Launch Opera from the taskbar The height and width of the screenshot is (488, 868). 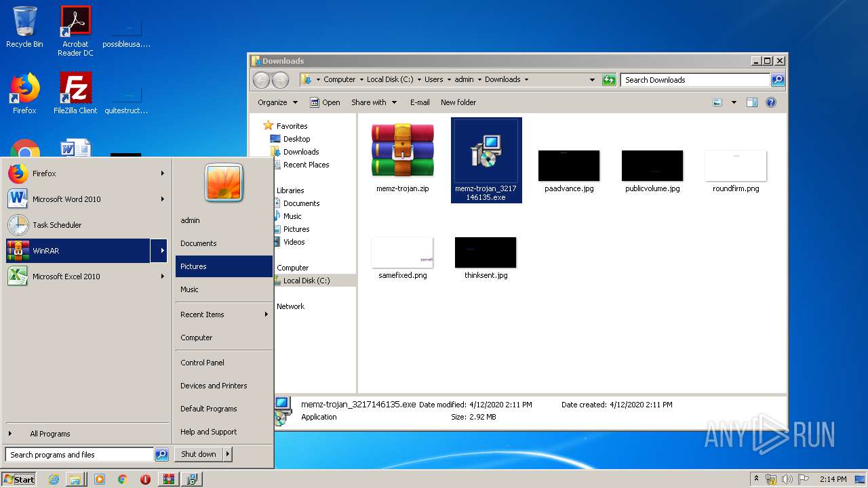tap(145, 479)
